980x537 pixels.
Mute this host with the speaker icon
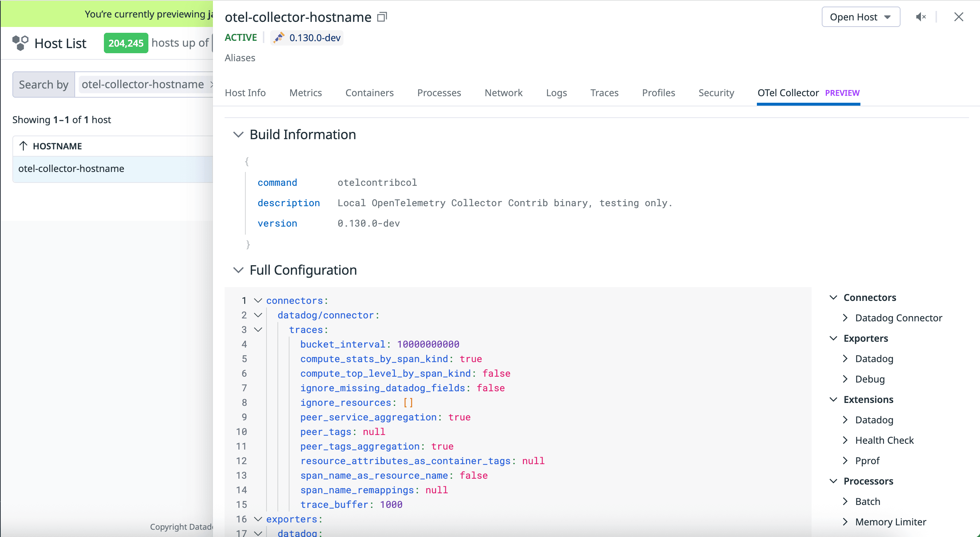[x=921, y=17]
